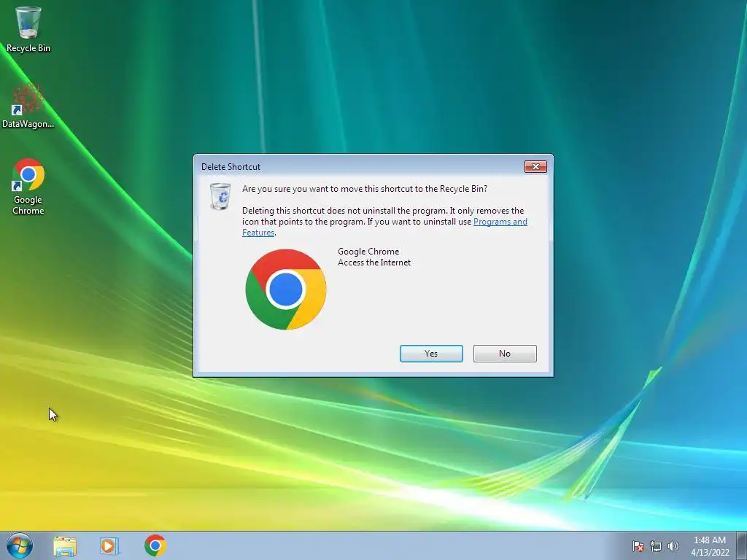747x560 pixels.
Task: Select the Google Chrome desktop shortcut
Action: click(28, 187)
